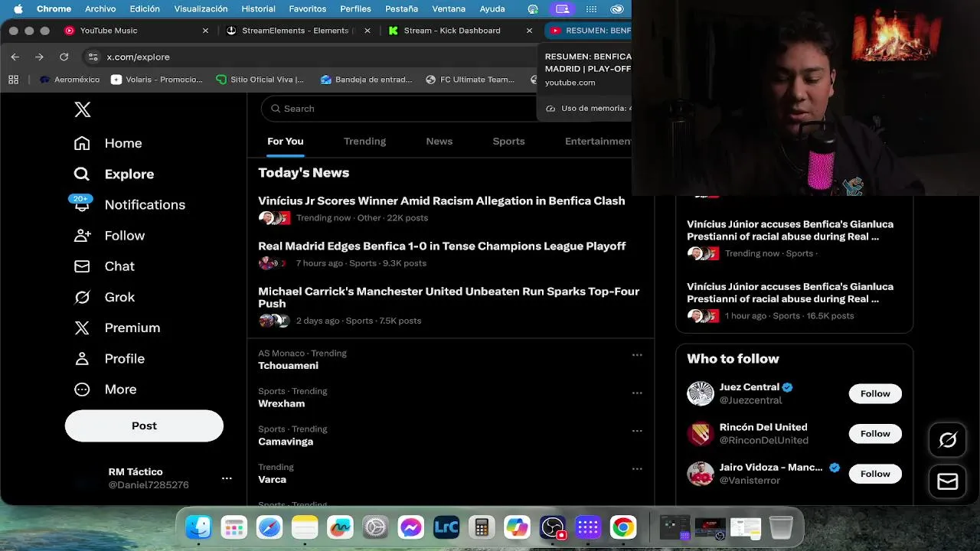Screen dimensions: 980x551
Task: Open Messenger from the Dock
Action: (x=411, y=527)
